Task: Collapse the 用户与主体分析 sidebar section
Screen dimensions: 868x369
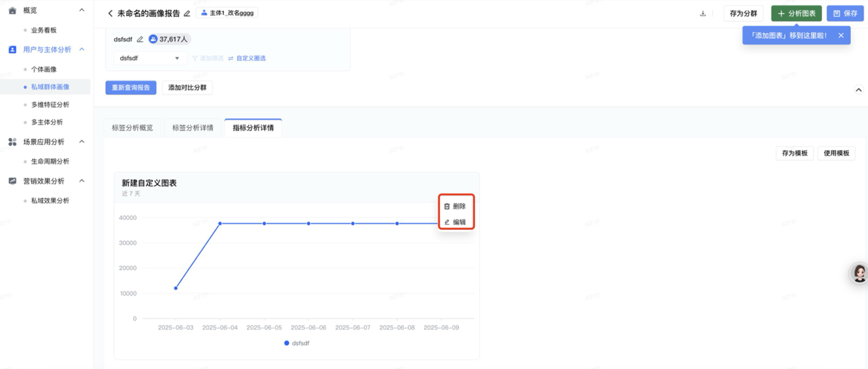Action: 82,50
